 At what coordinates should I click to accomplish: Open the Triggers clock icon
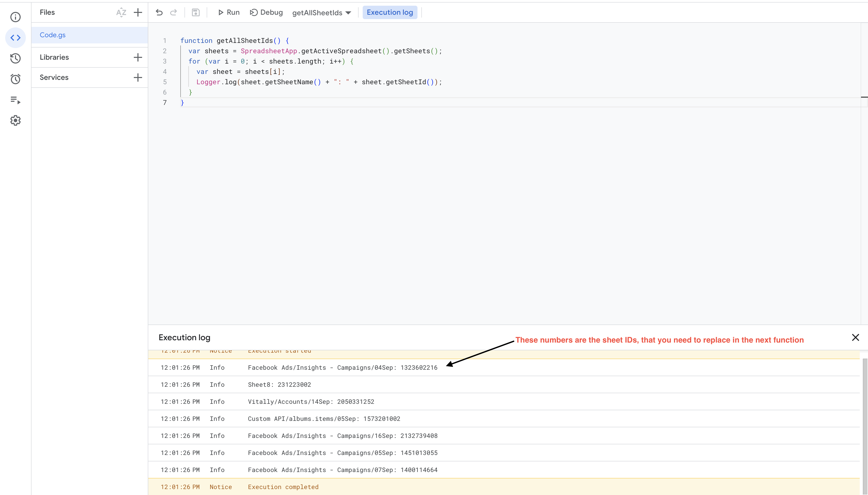pyautogui.click(x=15, y=79)
